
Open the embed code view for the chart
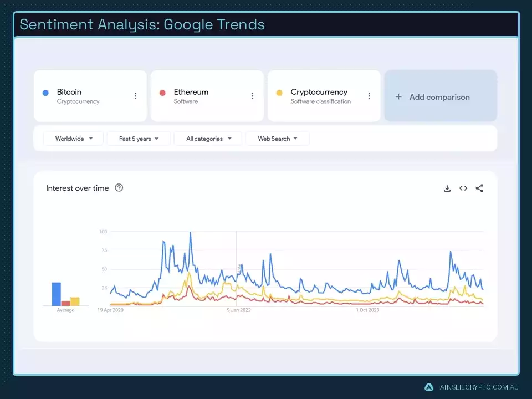(463, 188)
